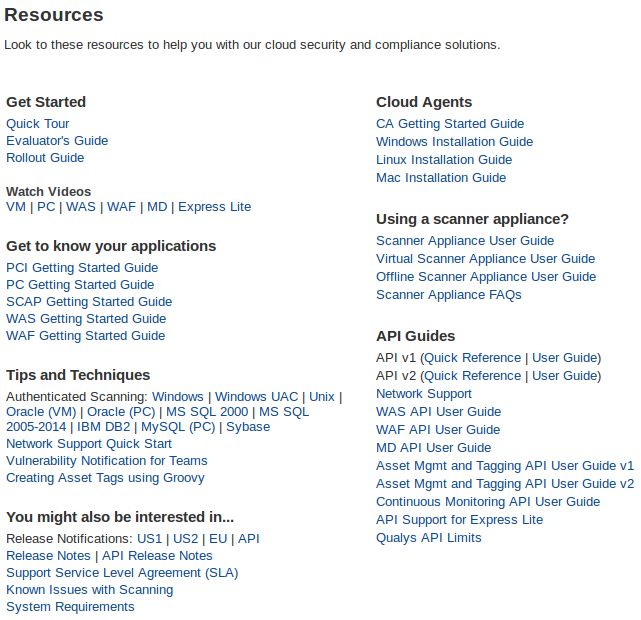Open Unix authenticated scanning link
The image size is (641, 620).
[x=322, y=397]
